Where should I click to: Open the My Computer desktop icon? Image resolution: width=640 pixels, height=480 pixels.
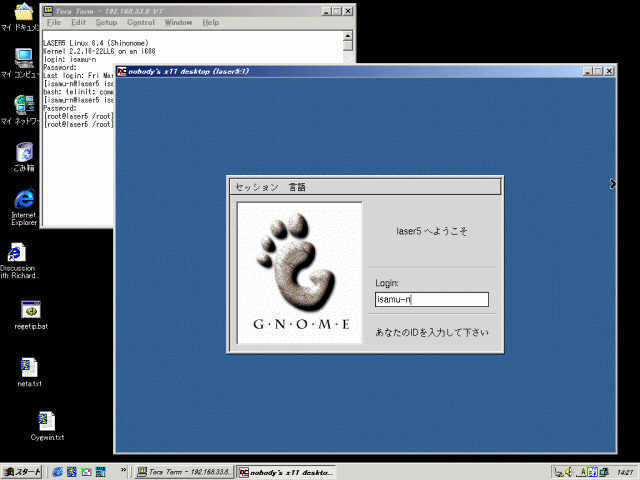coord(24,58)
